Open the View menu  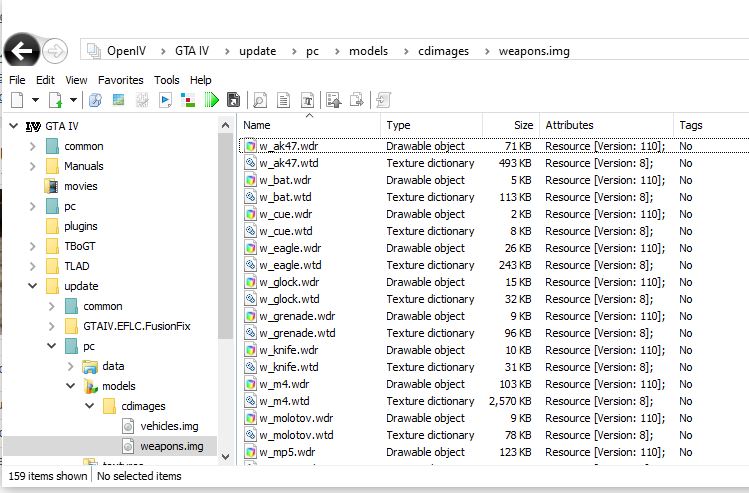(x=76, y=80)
